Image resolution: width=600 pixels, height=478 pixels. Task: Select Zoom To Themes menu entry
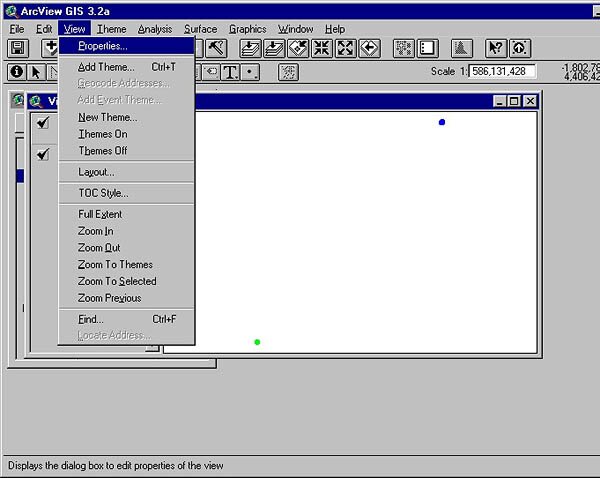click(127, 264)
